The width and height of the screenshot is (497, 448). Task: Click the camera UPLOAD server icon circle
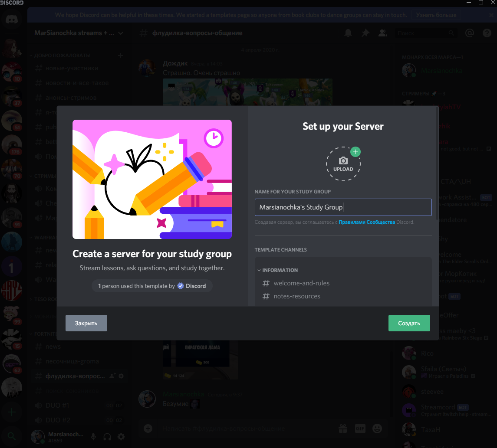[343, 164]
